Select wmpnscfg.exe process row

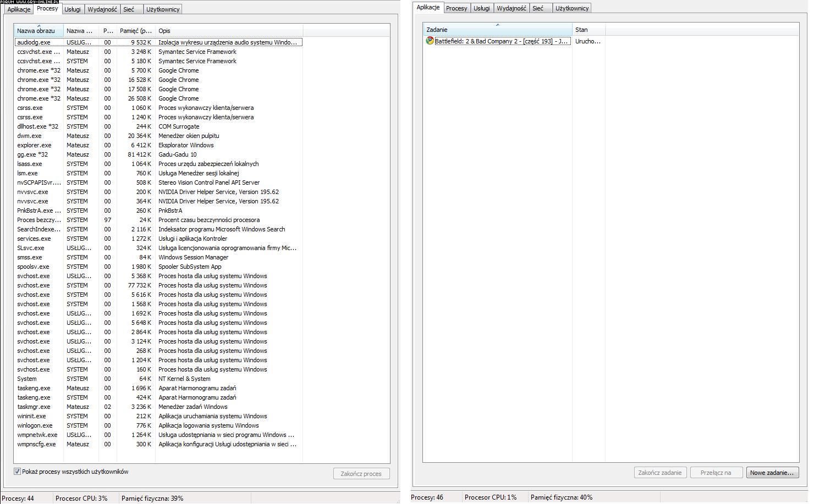[x=158, y=444]
